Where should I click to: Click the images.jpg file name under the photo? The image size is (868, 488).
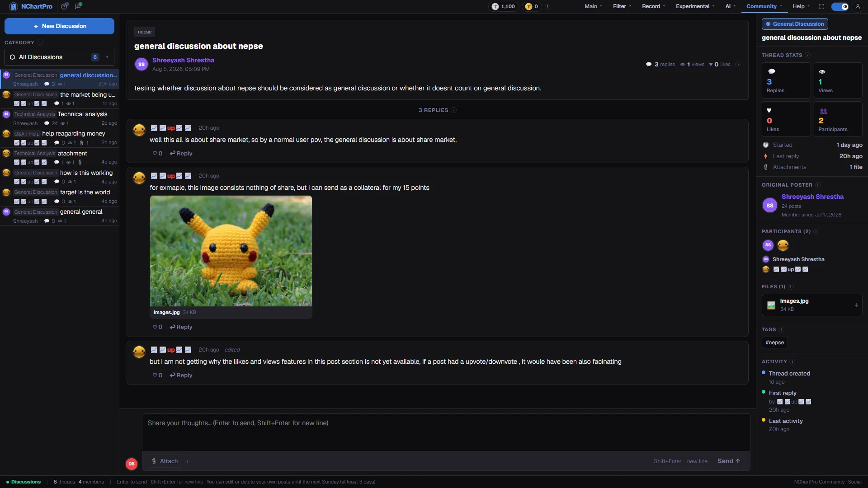click(166, 312)
